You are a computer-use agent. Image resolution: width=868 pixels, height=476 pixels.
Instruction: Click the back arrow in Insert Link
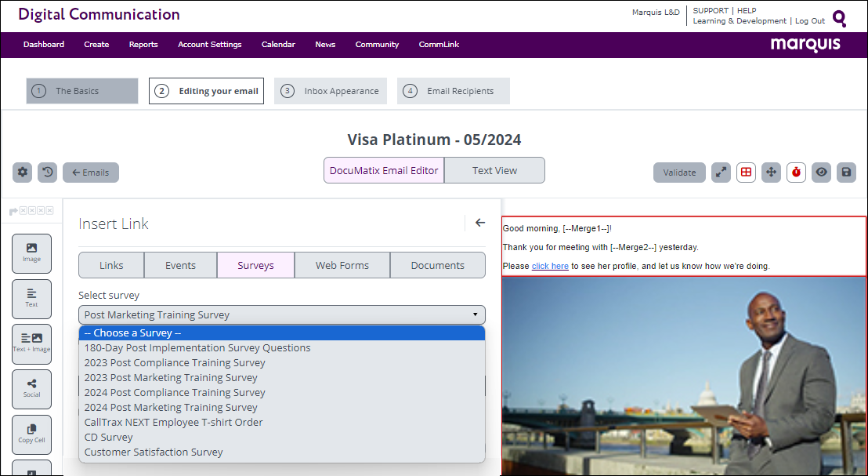tap(480, 223)
